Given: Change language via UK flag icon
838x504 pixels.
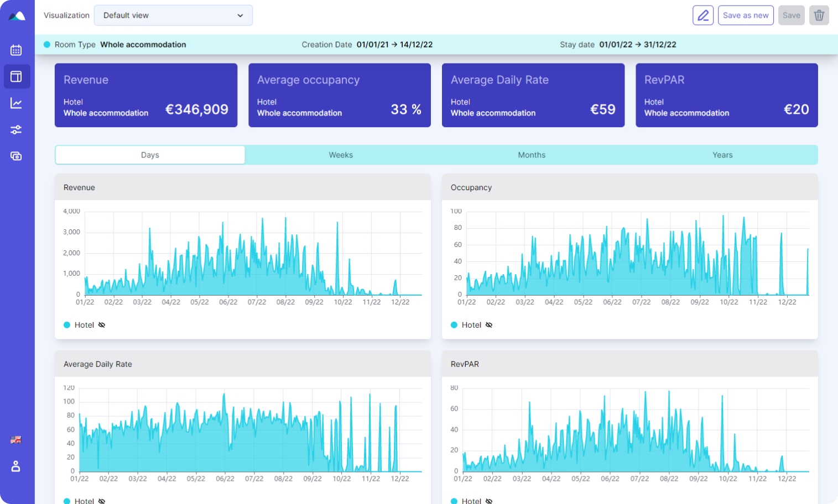Looking at the screenshot, I should click(x=16, y=440).
